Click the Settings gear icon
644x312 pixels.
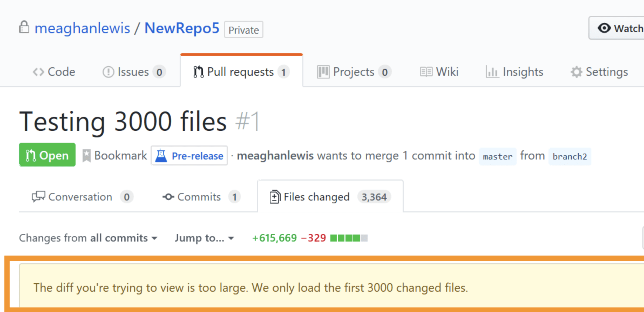[576, 72]
